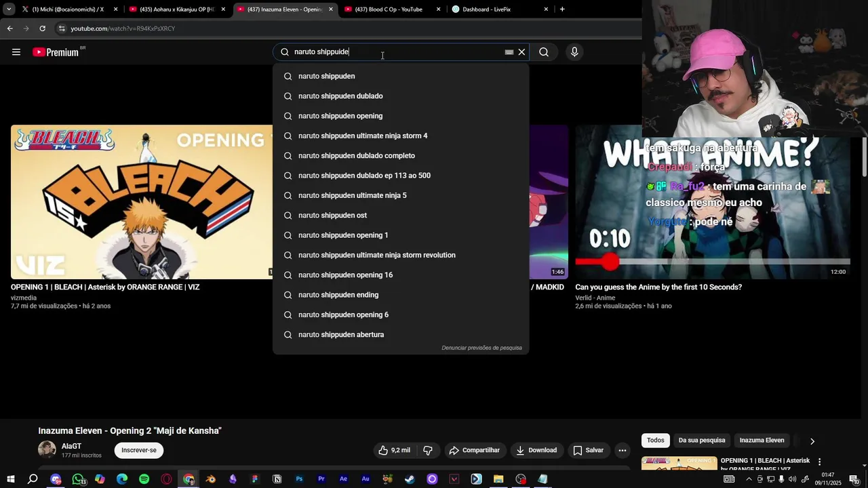Viewport: 868px width, 488px height.
Task: Click the vizmedia channel link
Action: pyautogui.click(x=24, y=298)
